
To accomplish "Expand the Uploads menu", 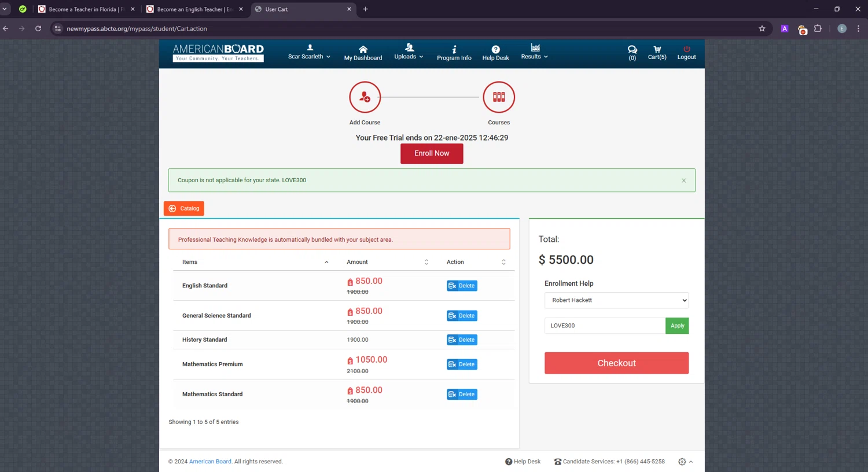I will pyautogui.click(x=409, y=52).
